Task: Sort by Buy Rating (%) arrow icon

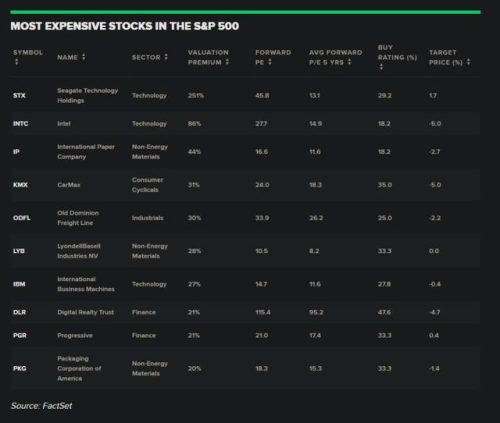Action: tap(381, 67)
